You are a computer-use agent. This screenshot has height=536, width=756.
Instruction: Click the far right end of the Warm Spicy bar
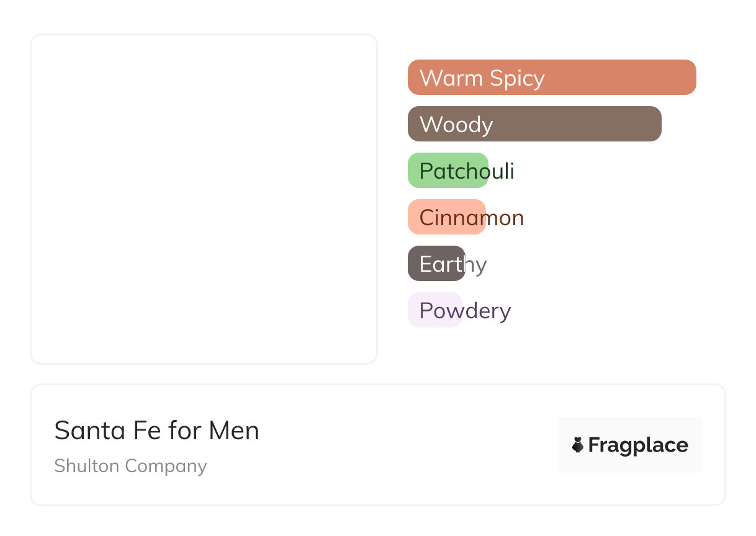[689, 78]
